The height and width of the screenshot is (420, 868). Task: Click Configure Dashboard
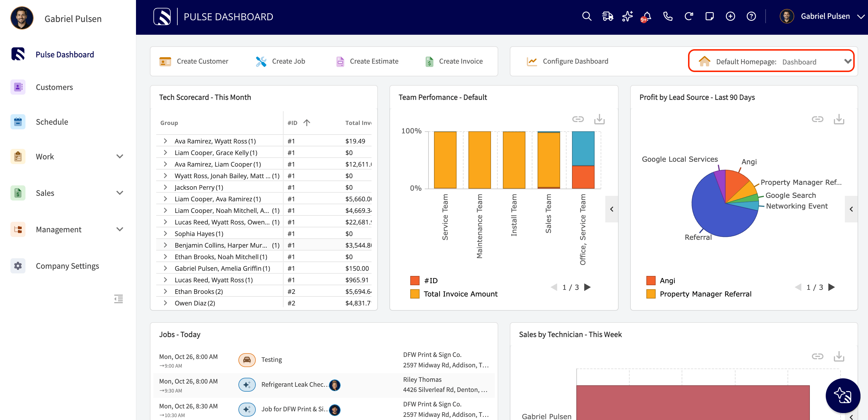click(567, 61)
